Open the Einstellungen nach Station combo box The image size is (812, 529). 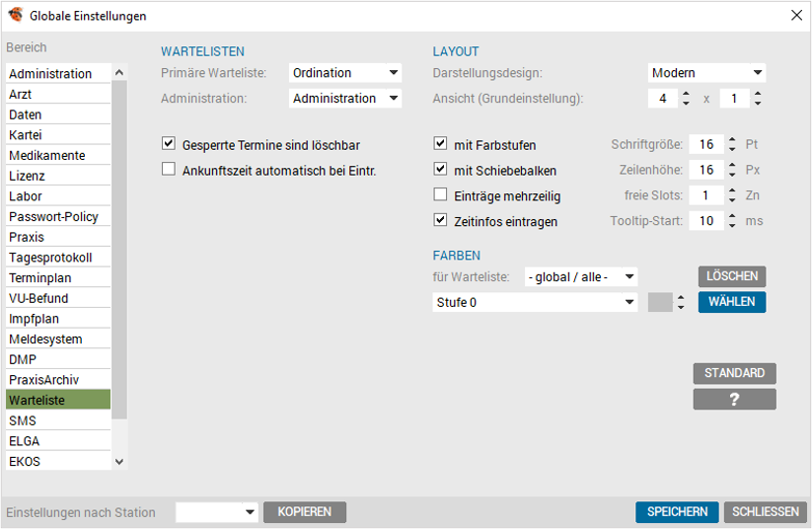coord(216,512)
